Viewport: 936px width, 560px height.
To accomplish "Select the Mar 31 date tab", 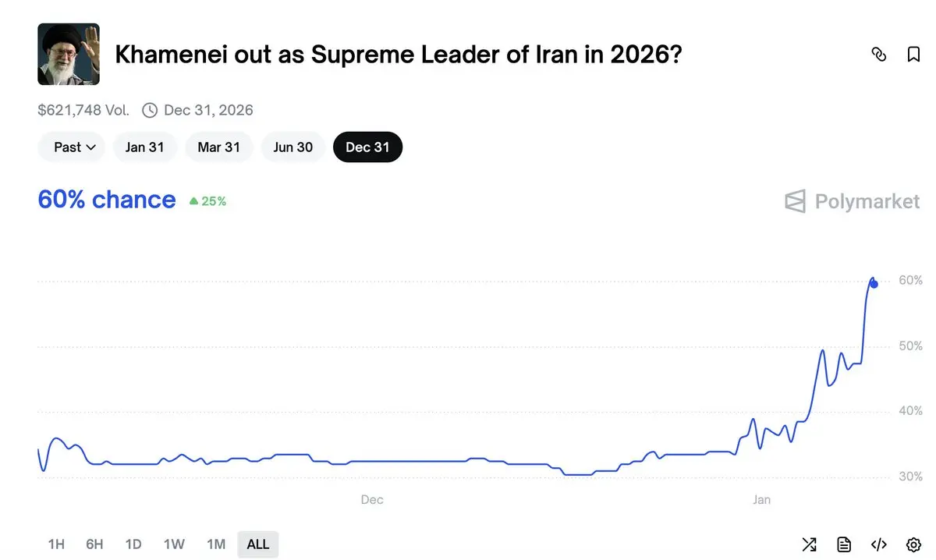I will (x=219, y=147).
